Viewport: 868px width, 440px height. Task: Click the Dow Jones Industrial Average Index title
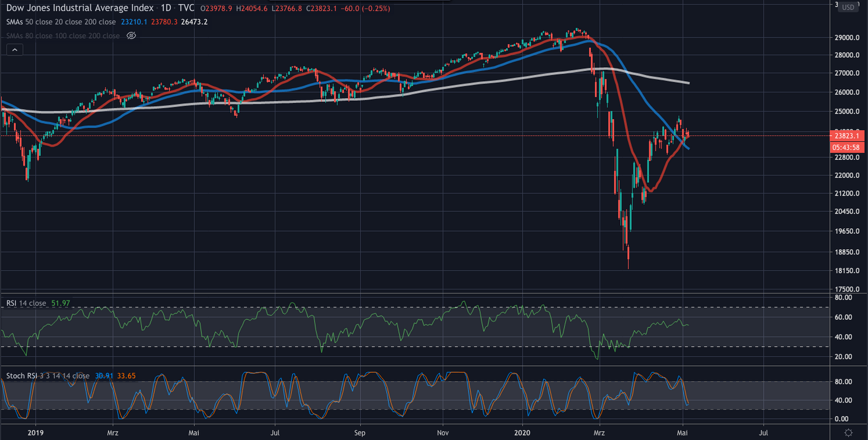pos(80,8)
